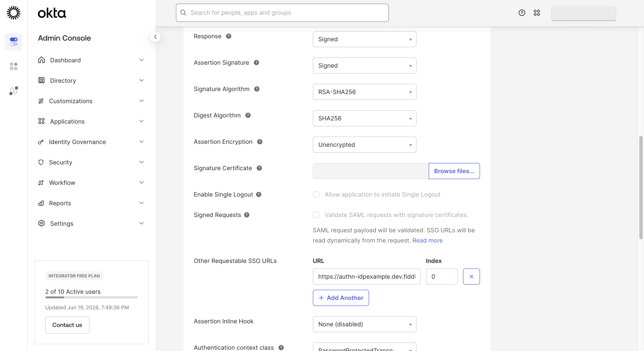
Task: Click the help icon next to Signed Requests
Action: tap(247, 215)
